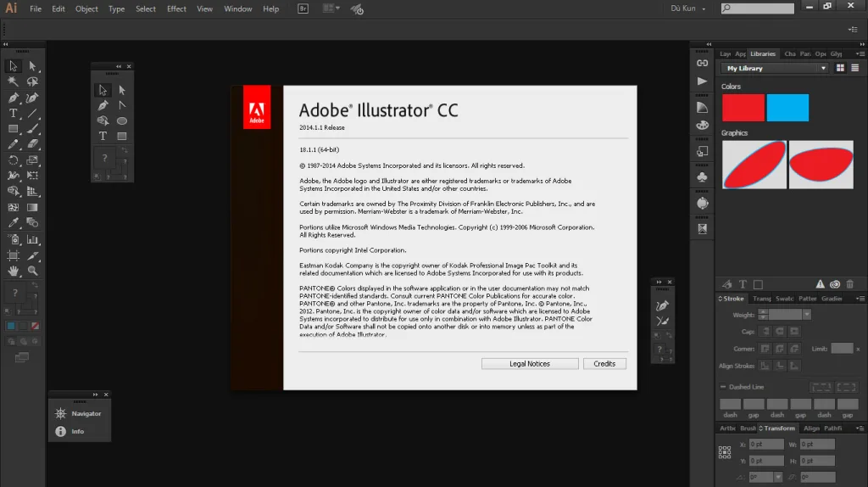
Task: Click the Creative Cloud sync icon in Libraries
Action: [x=835, y=284]
